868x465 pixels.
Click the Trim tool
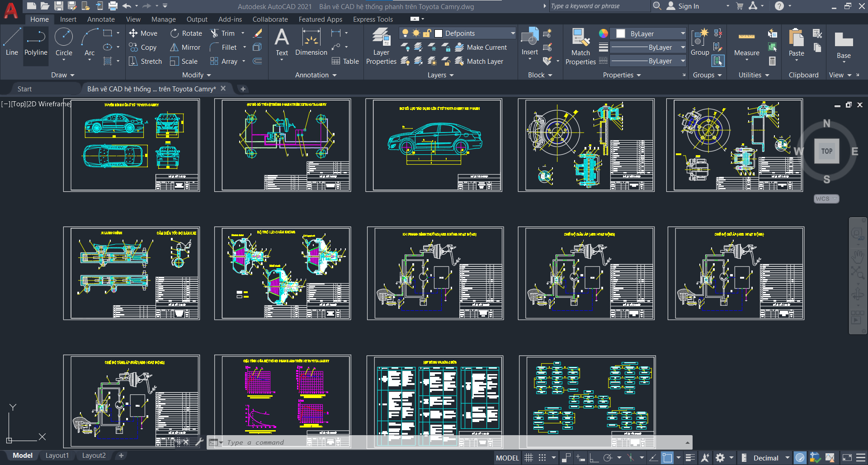[222, 33]
